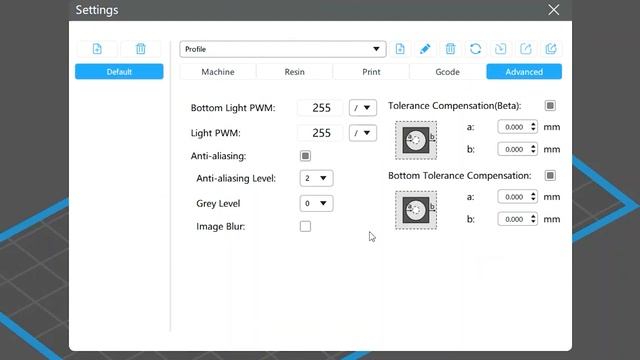Click the 'Image Blur:' label
This screenshot has height=360, width=640.
pyautogui.click(x=220, y=227)
